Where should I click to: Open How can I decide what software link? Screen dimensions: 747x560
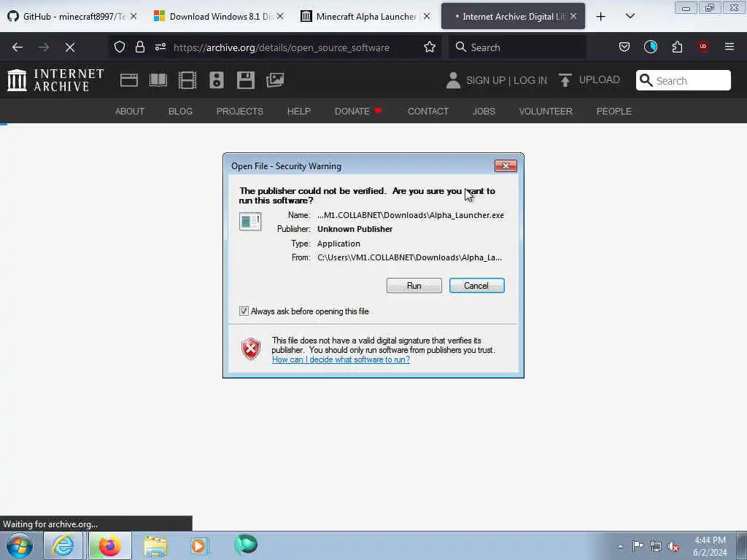pyautogui.click(x=341, y=359)
